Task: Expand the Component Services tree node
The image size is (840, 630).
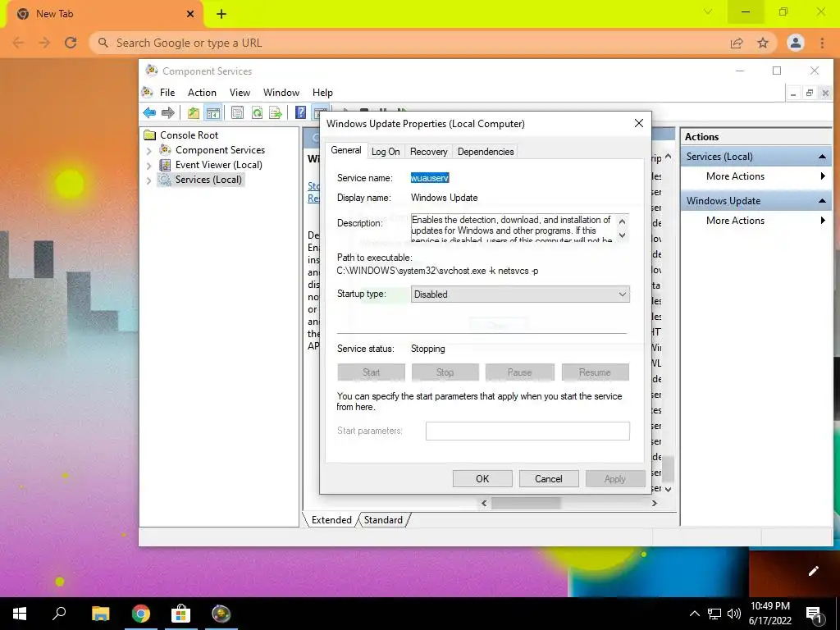Action: pos(149,151)
